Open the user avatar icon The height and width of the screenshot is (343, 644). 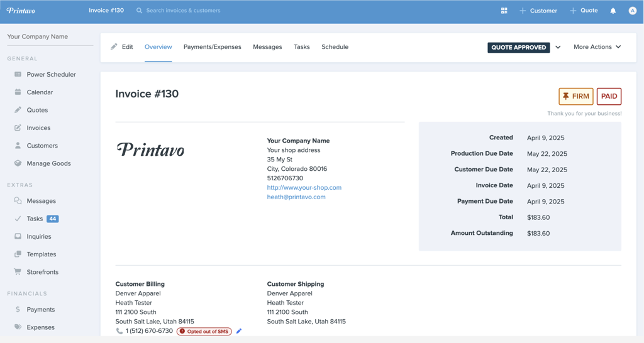633,11
